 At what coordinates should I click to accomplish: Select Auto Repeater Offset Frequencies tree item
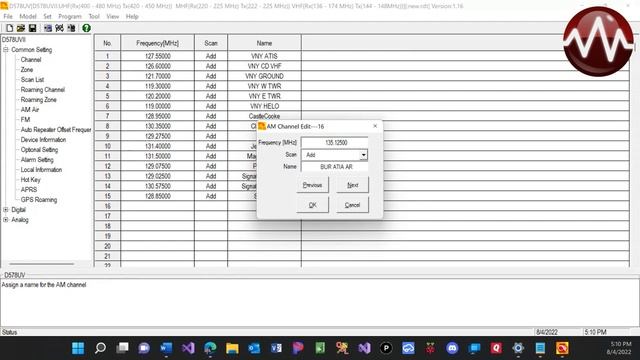tap(56, 129)
